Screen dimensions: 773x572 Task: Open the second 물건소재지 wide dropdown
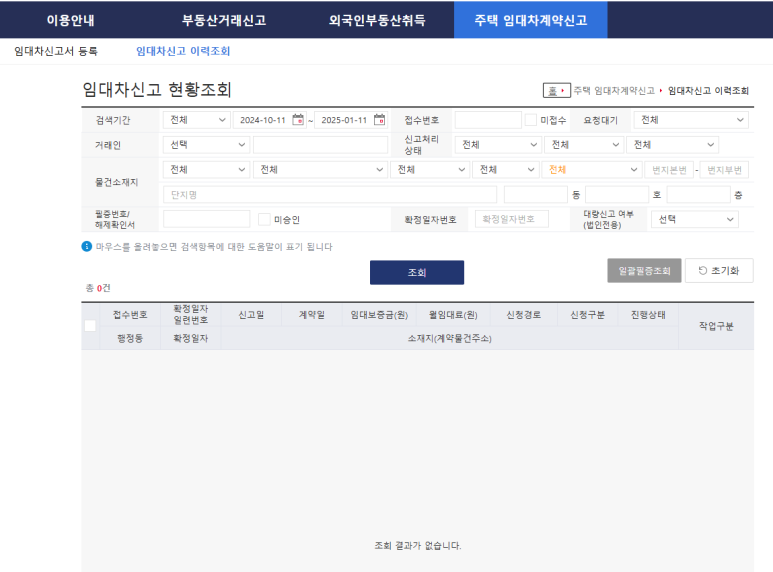point(320,170)
